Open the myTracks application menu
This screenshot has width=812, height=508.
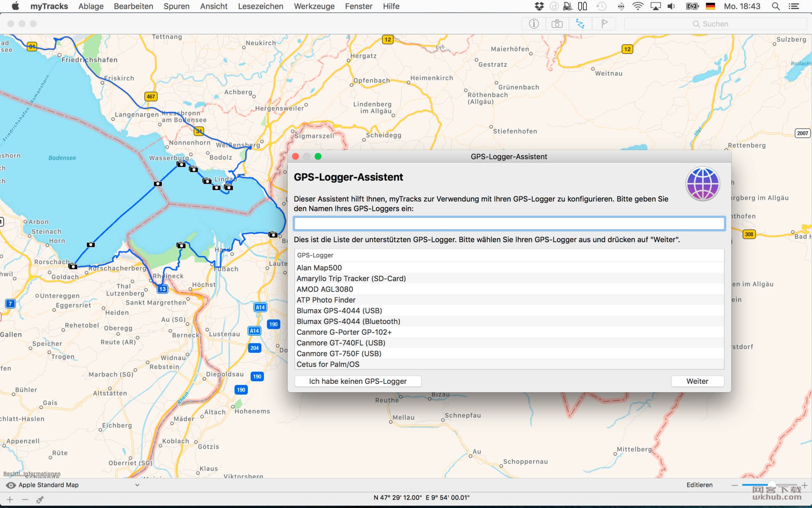pyautogui.click(x=49, y=6)
